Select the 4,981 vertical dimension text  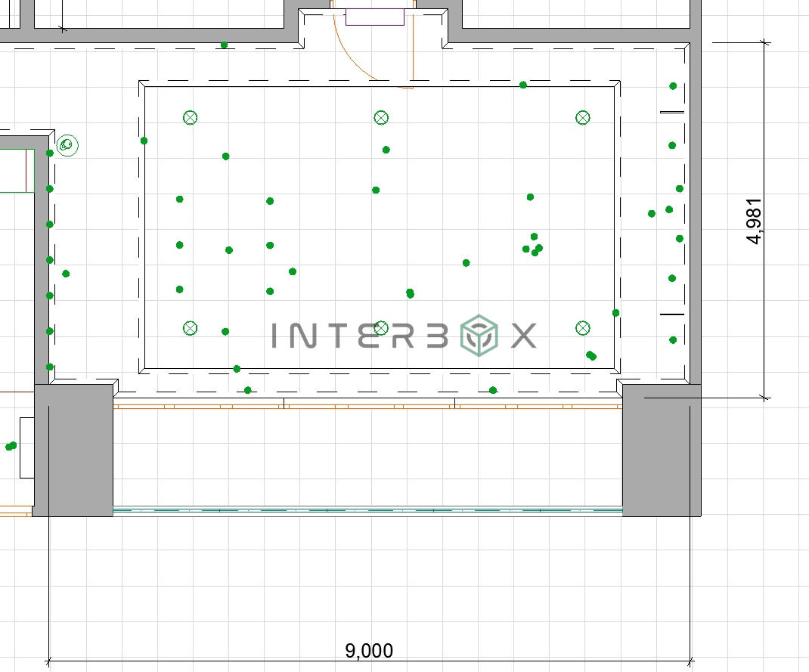[754, 221]
